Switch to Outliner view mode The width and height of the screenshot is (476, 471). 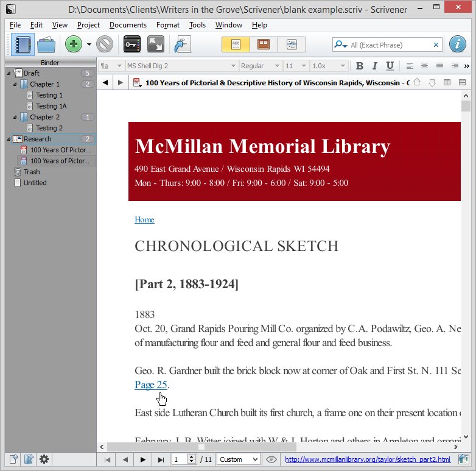292,44
